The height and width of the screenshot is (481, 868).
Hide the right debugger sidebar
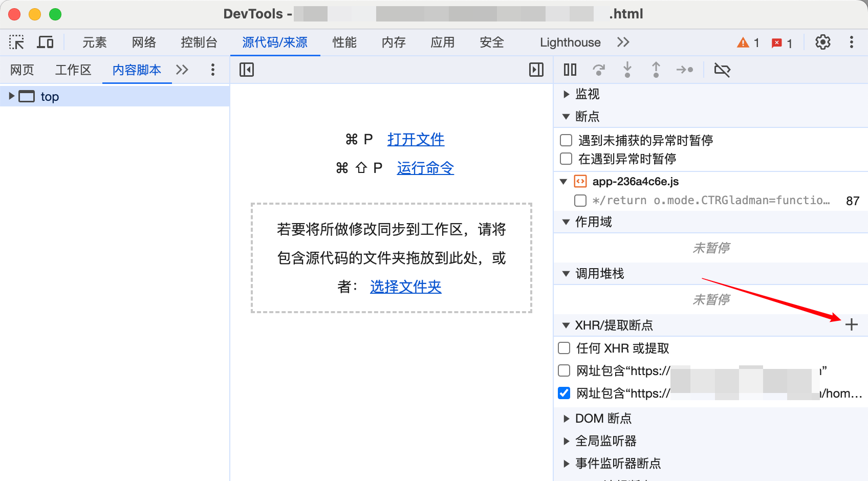point(536,70)
